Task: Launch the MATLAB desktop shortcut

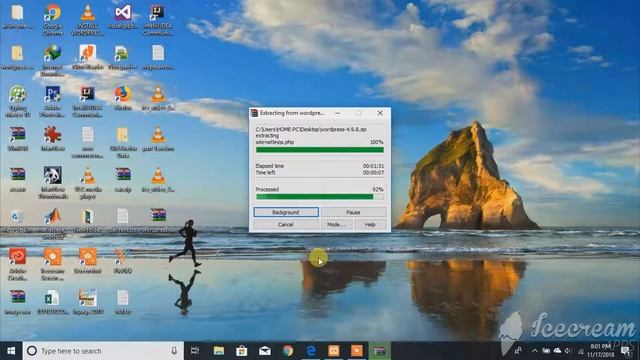Action: [x=53, y=223]
